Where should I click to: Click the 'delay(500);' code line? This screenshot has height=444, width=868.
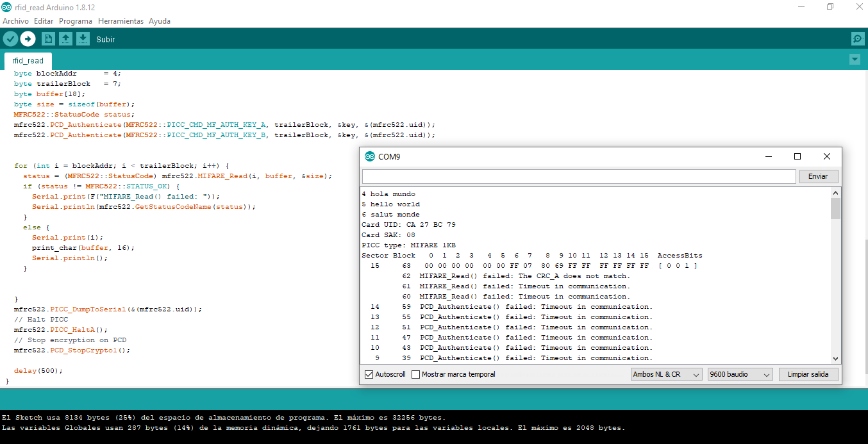tap(38, 371)
